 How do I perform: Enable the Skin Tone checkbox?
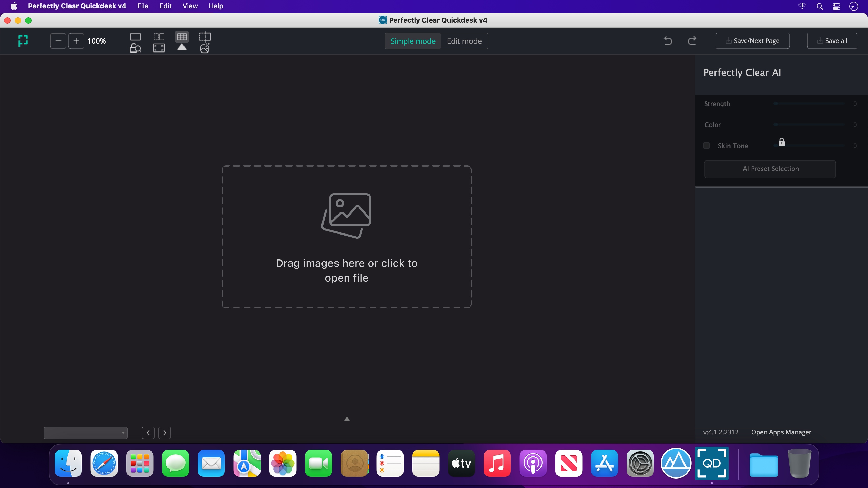click(x=707, y=146)
